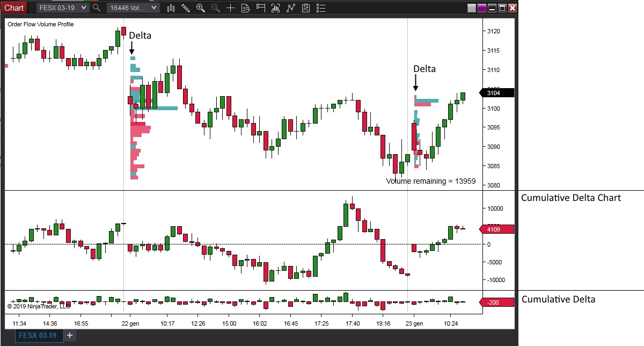The height and width of the screenshot is (346, 644).
Task: Open the Strategies icon
Action: (290, 8)
